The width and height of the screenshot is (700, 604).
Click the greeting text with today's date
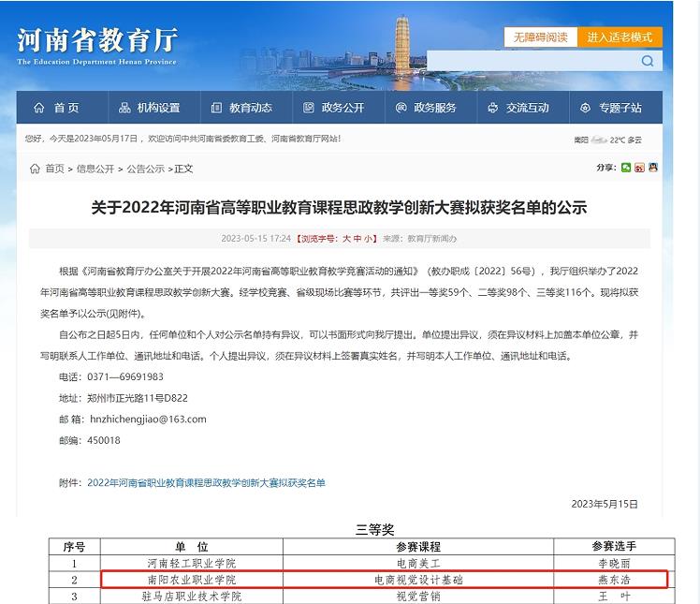(x=182, y=139)
